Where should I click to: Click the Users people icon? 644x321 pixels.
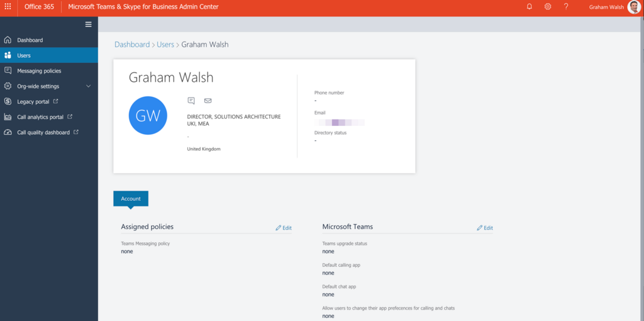pyautogui.click(x=8, y=55)
